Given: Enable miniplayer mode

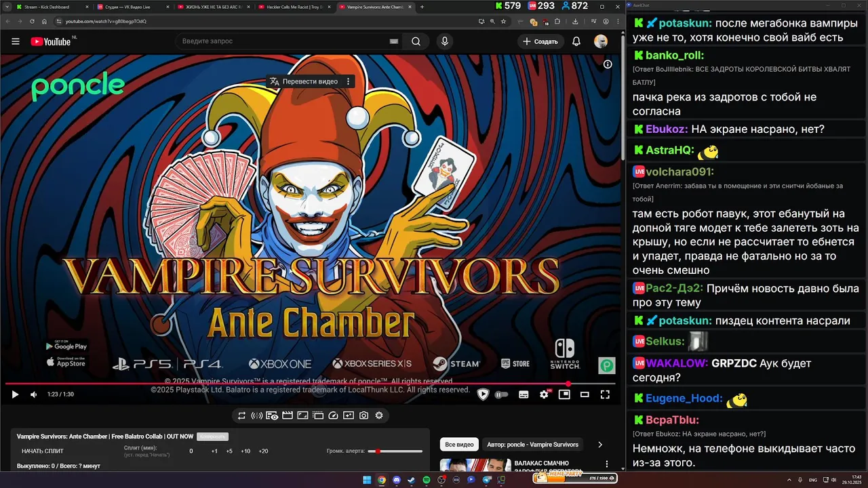Looking at the screenshot, I should [x=564, y=394].
